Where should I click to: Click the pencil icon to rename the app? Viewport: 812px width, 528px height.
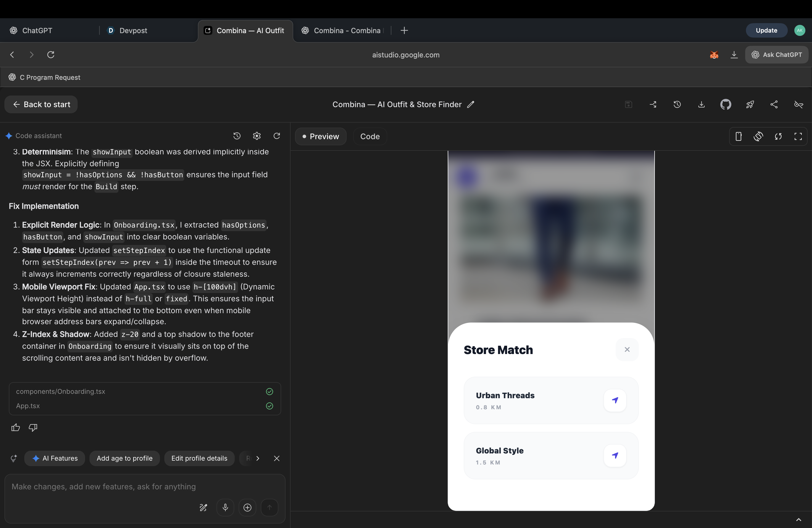[471, 104]
